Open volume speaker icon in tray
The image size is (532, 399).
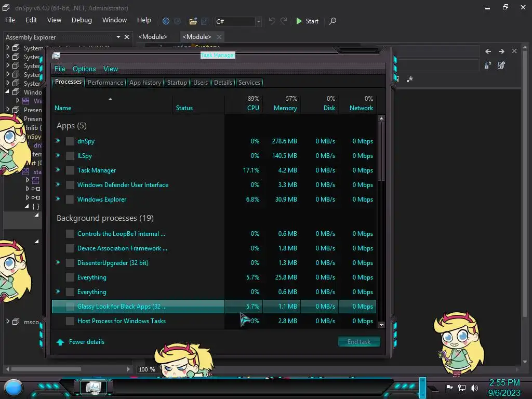[x=474, y=388]
